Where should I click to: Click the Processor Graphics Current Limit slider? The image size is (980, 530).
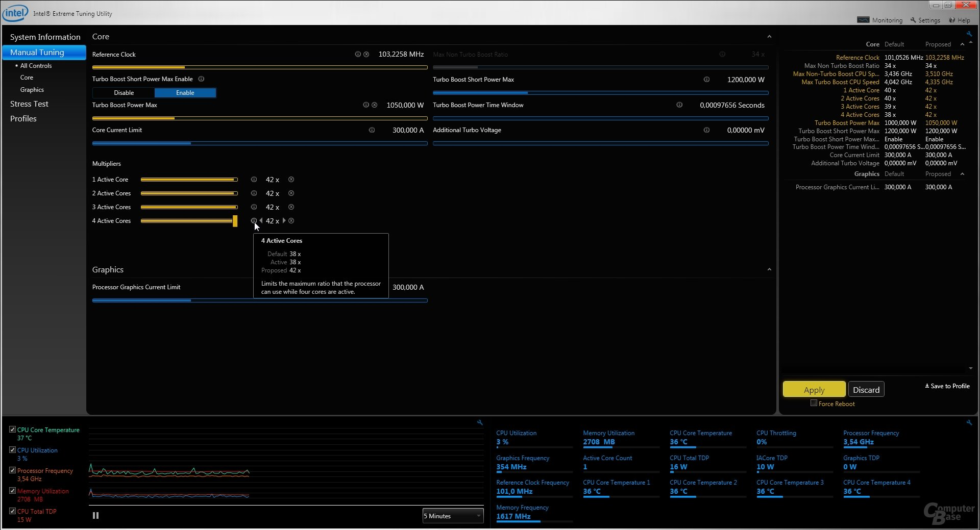[x=260, y=300]
